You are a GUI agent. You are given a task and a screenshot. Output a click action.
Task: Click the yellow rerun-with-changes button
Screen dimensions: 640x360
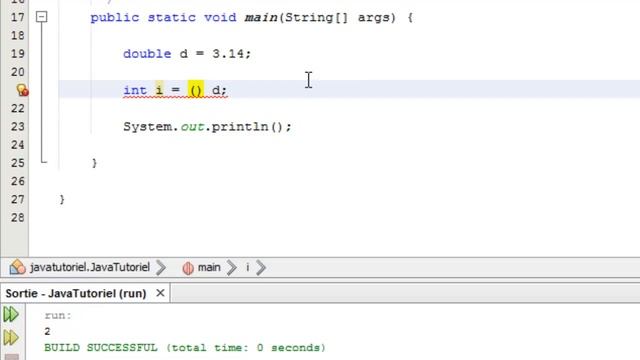11,337
